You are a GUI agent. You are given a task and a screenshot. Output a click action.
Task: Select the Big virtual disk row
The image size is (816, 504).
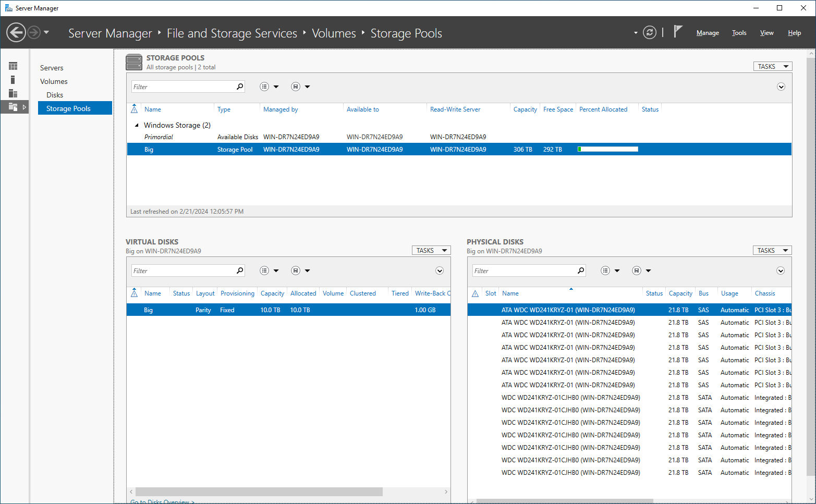point(288,310)
